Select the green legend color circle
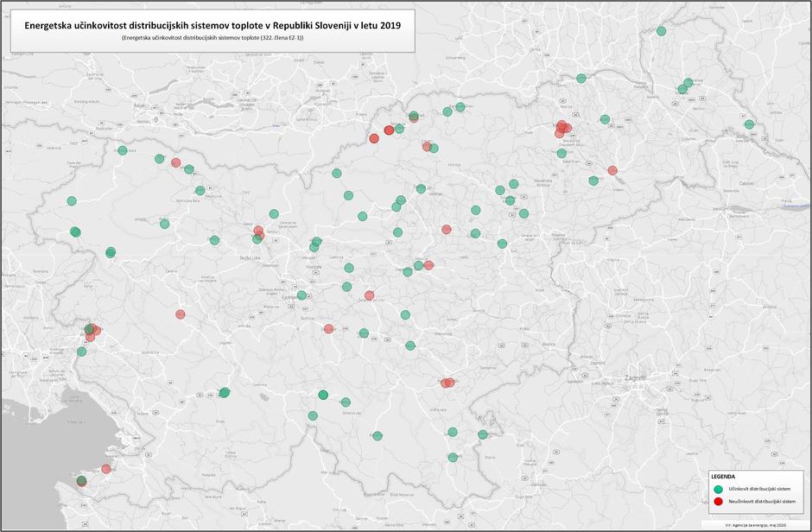The height and width of the screenshot is (532, 812). click(719, 489)
